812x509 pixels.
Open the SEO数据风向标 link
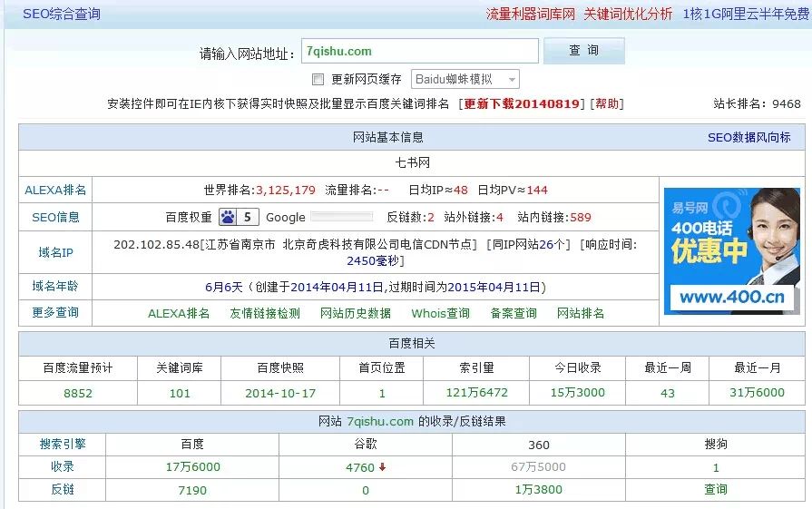coord(748,137)
